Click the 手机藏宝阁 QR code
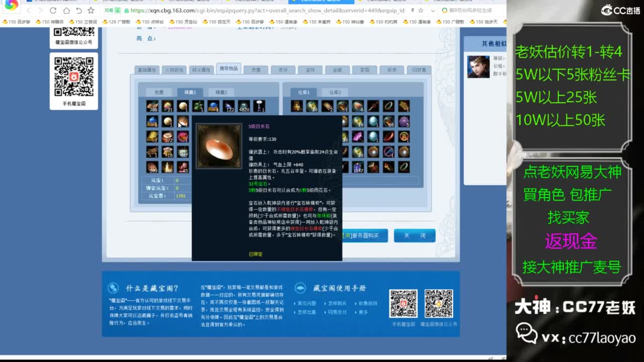Screen dimensions: 644x362 click(x=404, y=304)
